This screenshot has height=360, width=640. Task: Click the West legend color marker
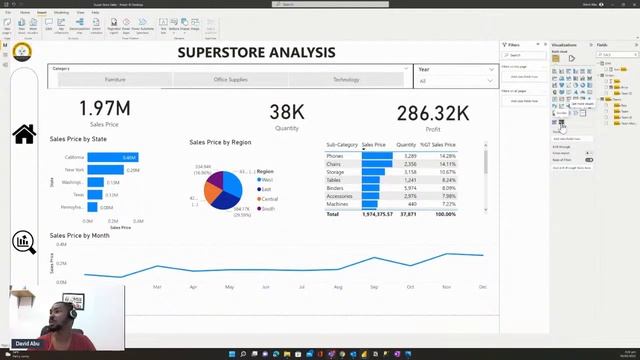coord(259,180)
